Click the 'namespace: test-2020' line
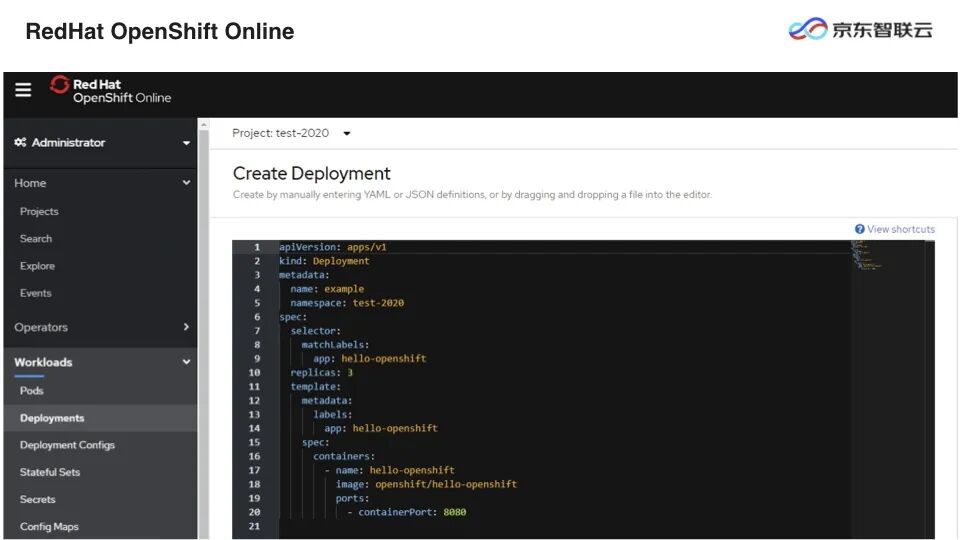The height and width of the screenshot is (540, 960). (347, 303)
